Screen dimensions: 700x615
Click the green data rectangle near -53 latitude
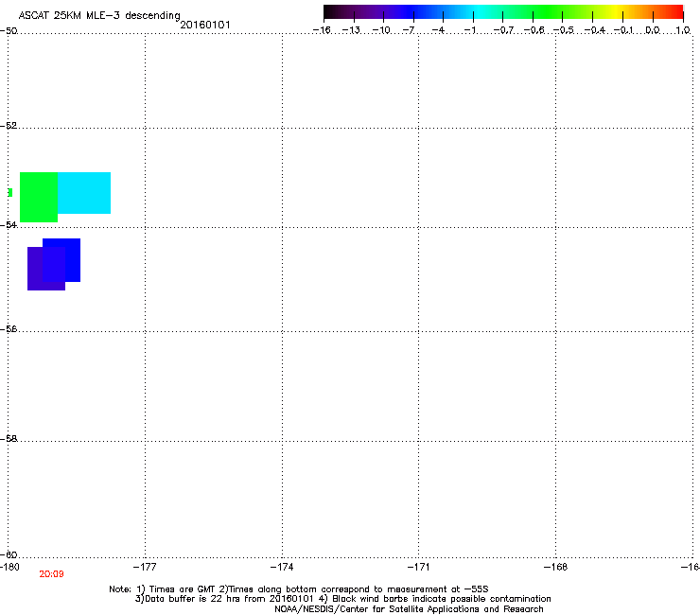point(39,197)
